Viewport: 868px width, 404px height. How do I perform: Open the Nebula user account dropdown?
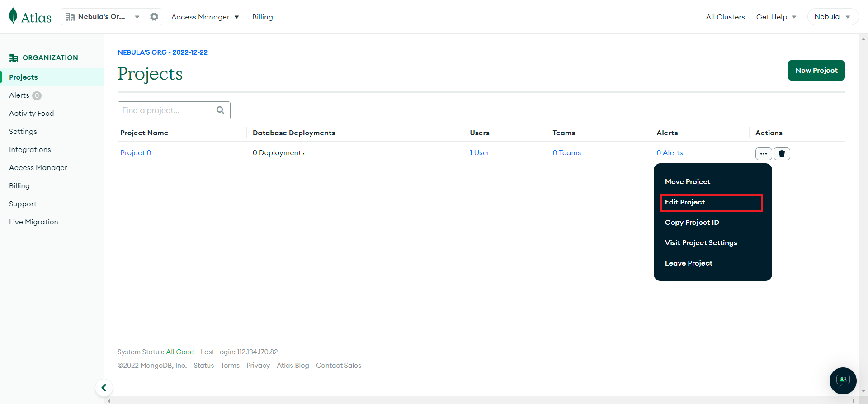click(832, 17)
